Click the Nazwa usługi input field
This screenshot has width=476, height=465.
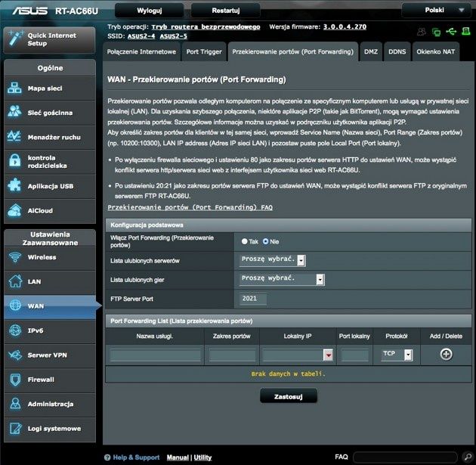click(155, 355)
